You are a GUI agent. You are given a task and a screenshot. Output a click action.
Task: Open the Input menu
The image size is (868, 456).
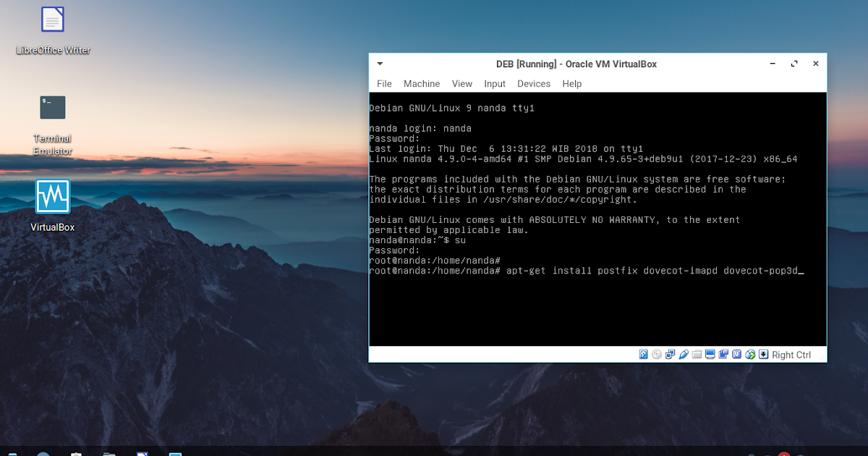coord(495,84)
